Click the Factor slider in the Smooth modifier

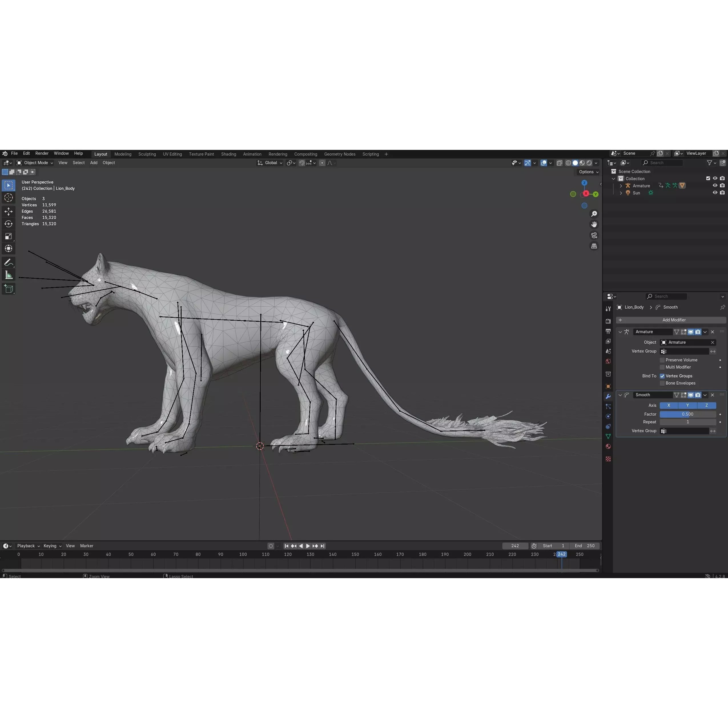pyautogui.click(x=687, y=414)
